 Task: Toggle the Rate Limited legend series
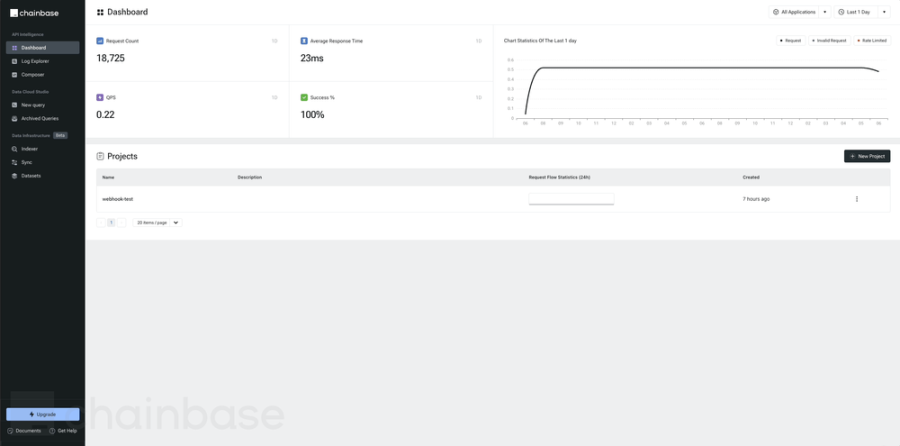pos(870,41)
